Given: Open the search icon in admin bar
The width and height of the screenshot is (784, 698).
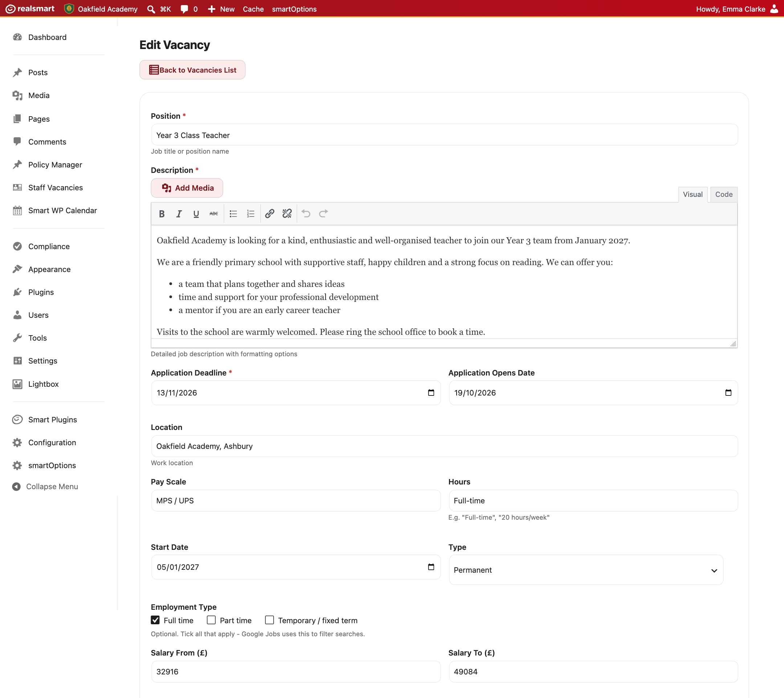Looking at the screenshot, I should (151, 9).
